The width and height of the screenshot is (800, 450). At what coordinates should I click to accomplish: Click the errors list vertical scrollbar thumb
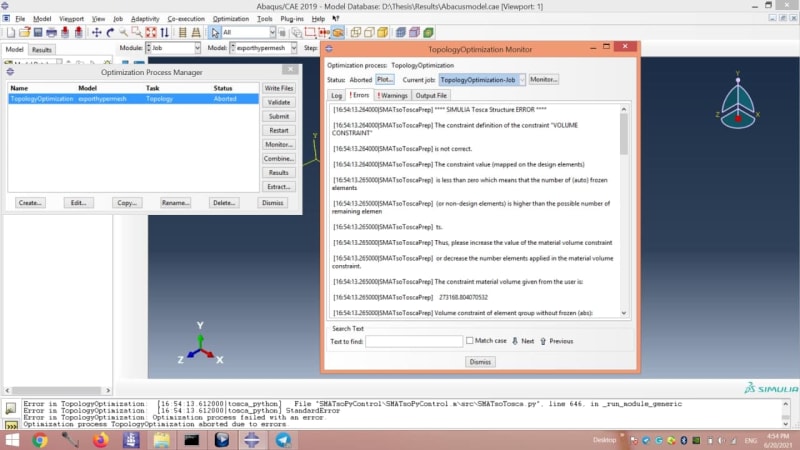(623, 134)
